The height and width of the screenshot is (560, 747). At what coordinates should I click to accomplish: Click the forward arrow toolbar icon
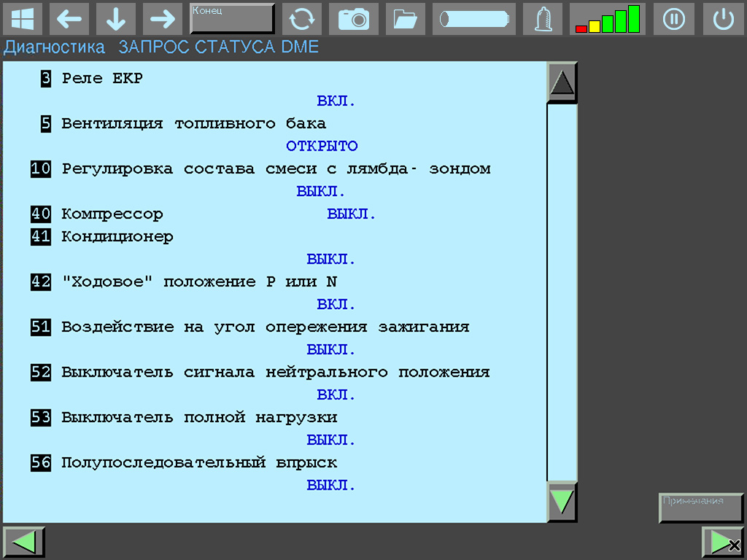162,19
